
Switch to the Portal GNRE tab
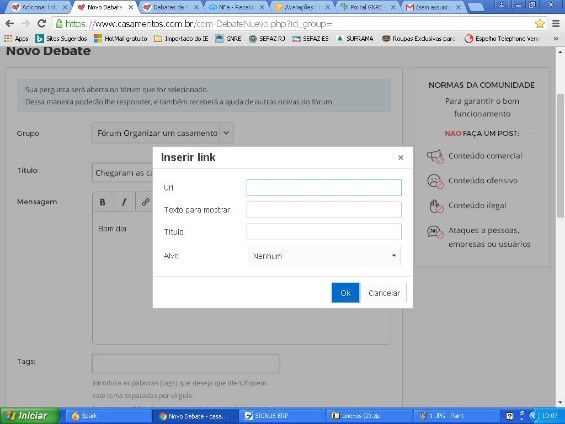[x=369, y=7]
